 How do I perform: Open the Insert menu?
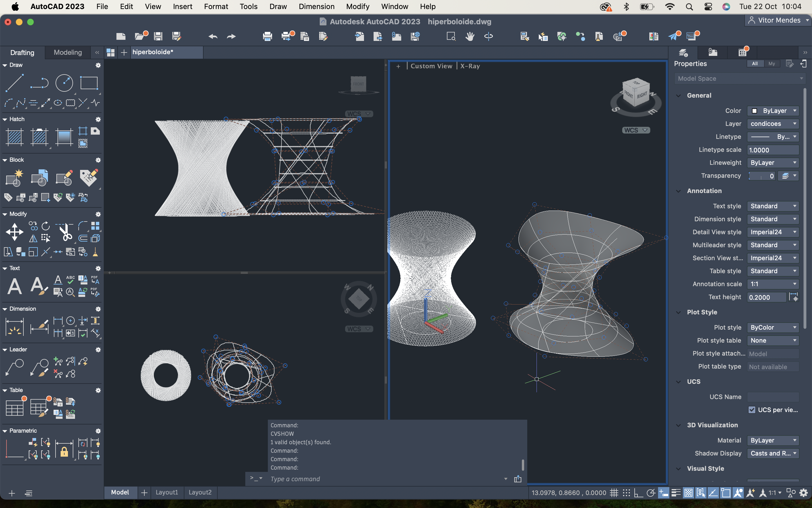[x=182, y=6]
